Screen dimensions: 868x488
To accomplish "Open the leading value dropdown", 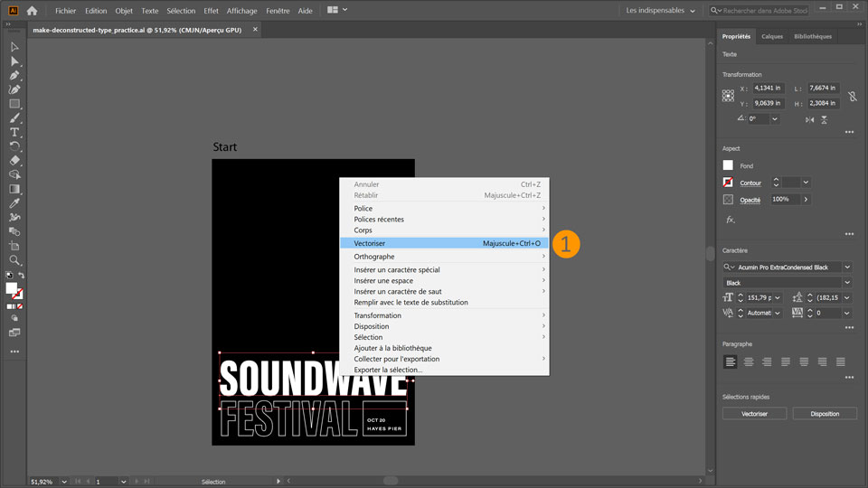I will point(847,297).
